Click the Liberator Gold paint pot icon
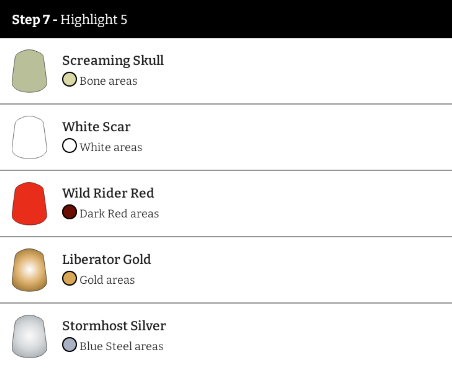452x368 pixels. point(29,270)
